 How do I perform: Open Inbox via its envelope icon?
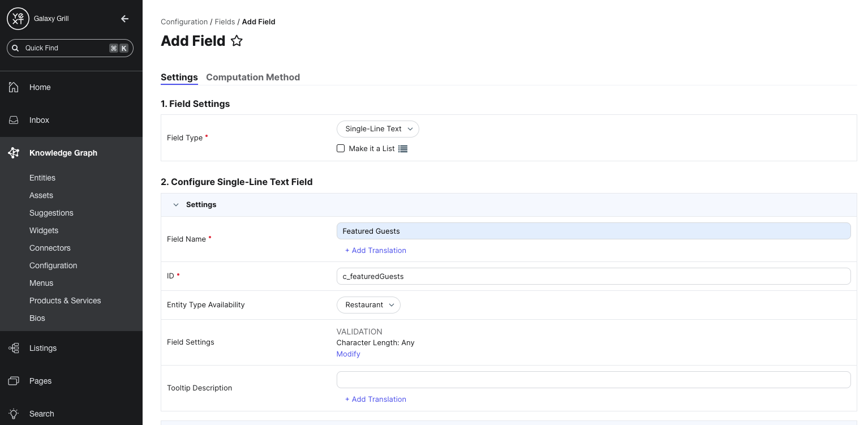[14, 120]
